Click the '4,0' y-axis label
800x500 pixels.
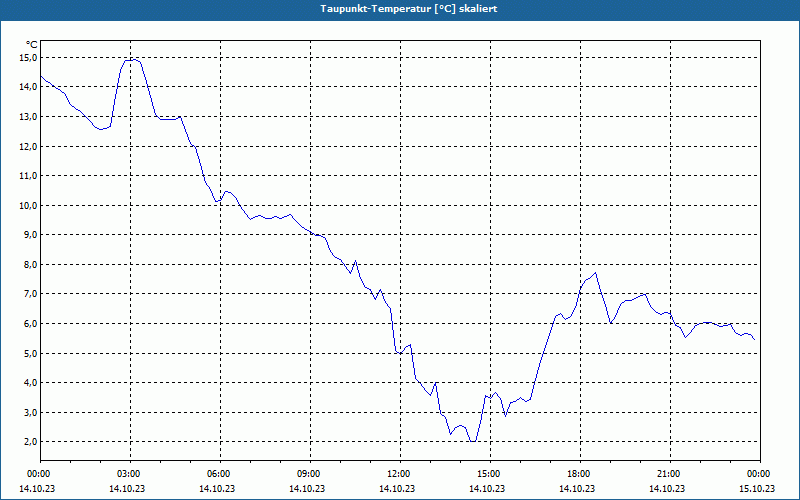tap(30, 383)
